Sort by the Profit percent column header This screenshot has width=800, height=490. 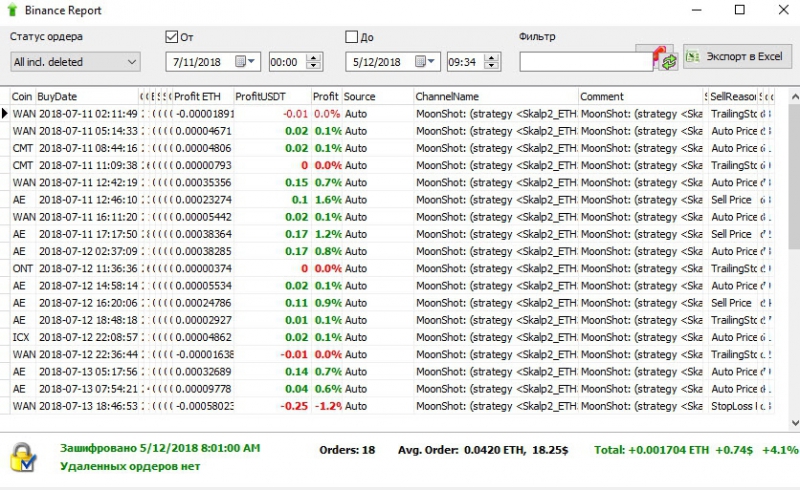pyautogui.click(x=326, y=96)
